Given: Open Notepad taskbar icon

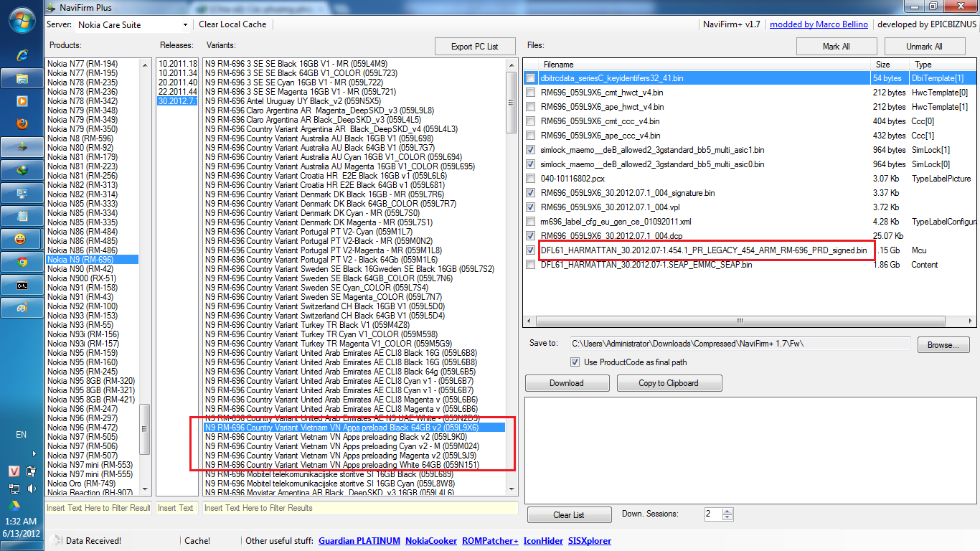Looking at the screenshot, I should [22, 216].
